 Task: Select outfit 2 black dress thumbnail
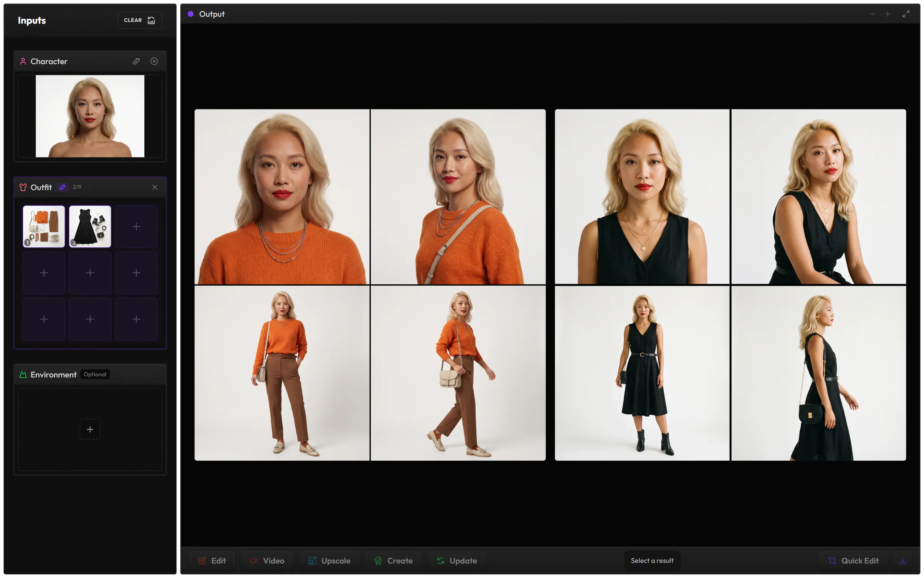(90, 227)
